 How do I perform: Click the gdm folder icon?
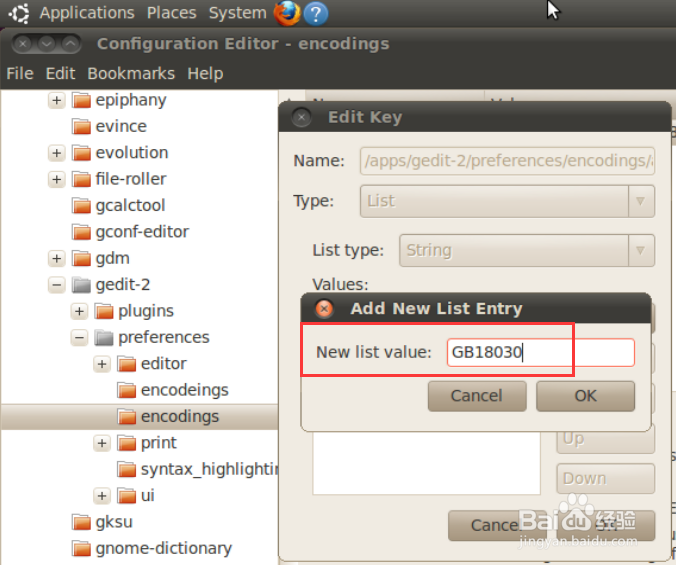click(81, 259)
